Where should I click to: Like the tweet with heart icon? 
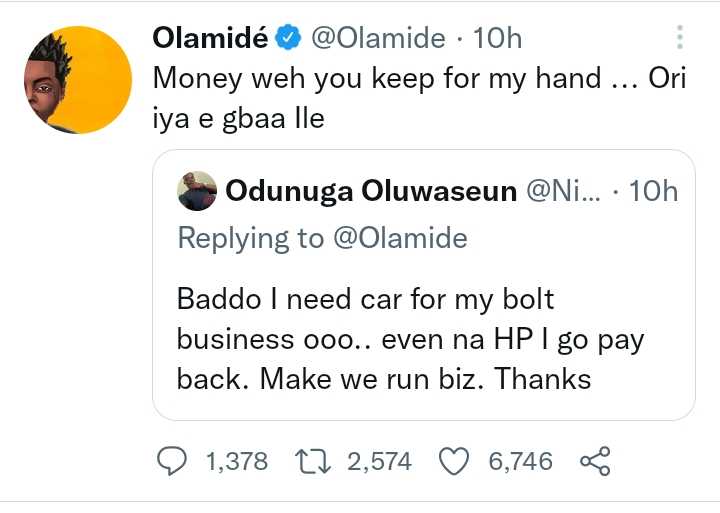point(455,460)
